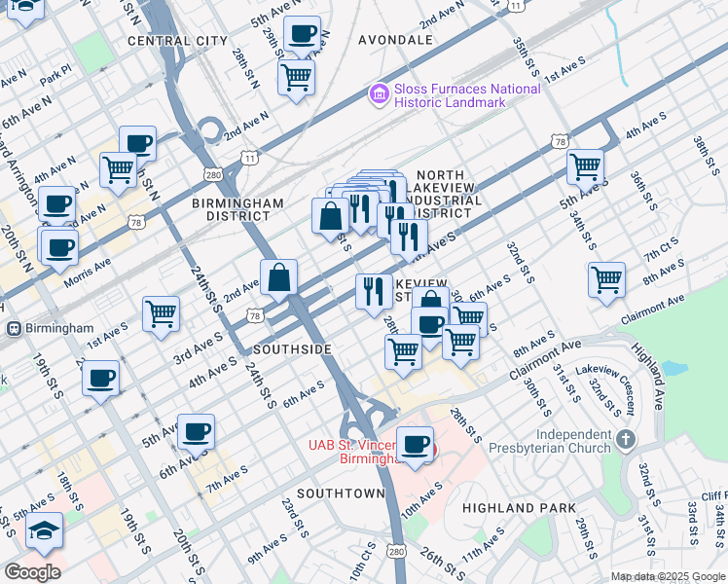Click the SOUTHSIDE neighborhood label
Viewport: 728px width, 584px height.
coord(293,349)
